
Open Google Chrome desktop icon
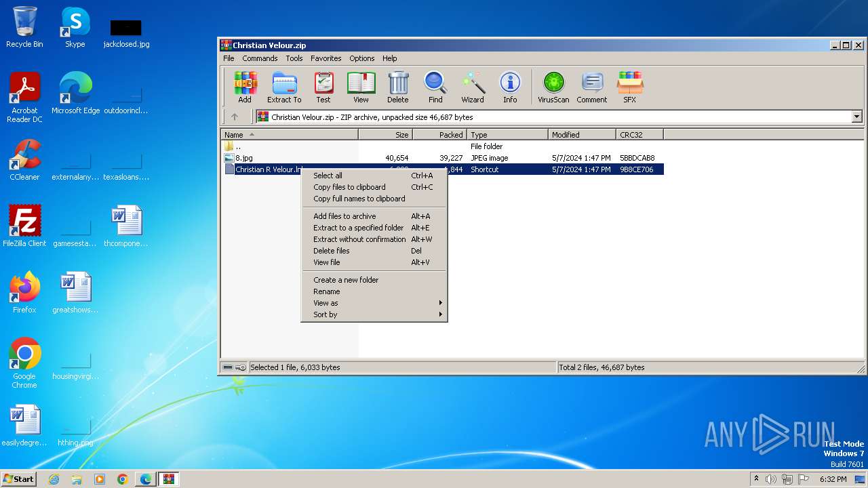24,363
